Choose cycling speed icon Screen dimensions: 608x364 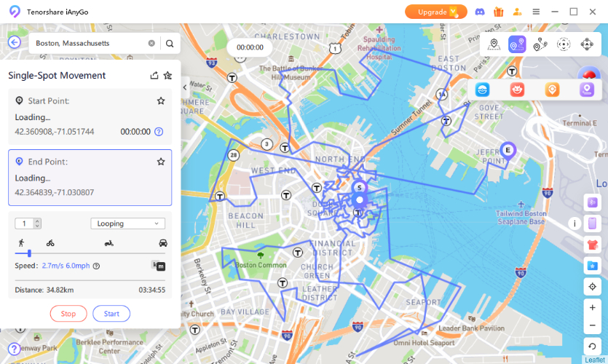(x=50, y=243)
